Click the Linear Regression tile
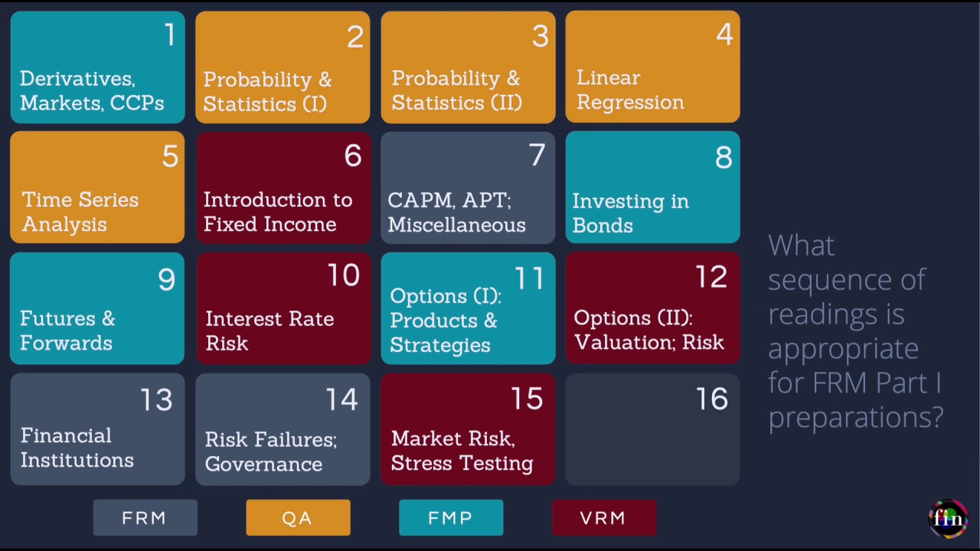The image size is (980, 551). [653, 67]
